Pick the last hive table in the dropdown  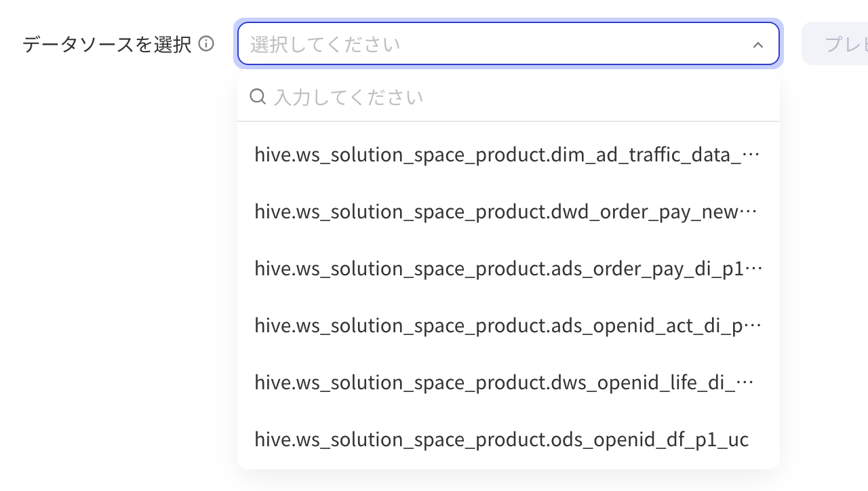[509, 439]
